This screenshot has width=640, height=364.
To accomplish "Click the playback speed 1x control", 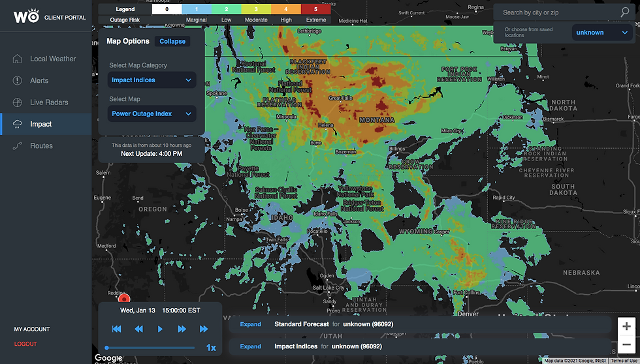I will click(211, 347).
